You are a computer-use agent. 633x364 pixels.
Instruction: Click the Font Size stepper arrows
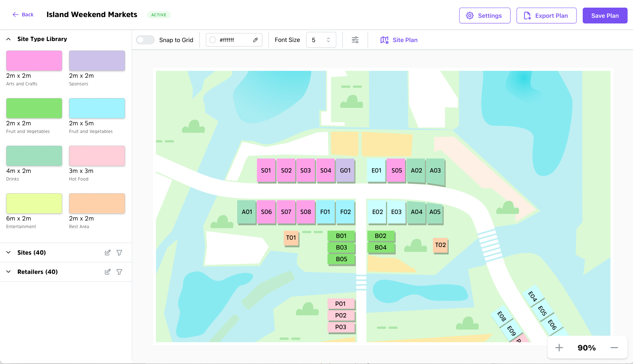[328, 40]
